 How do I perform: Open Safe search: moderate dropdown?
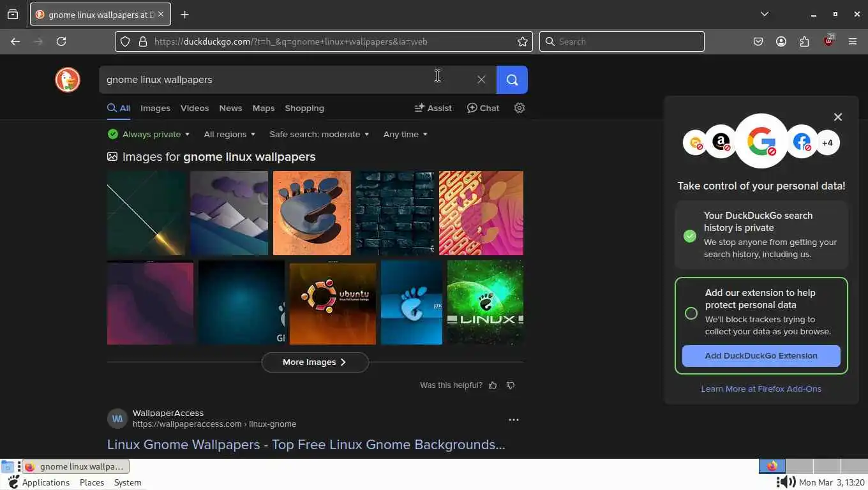coord(319,134)
